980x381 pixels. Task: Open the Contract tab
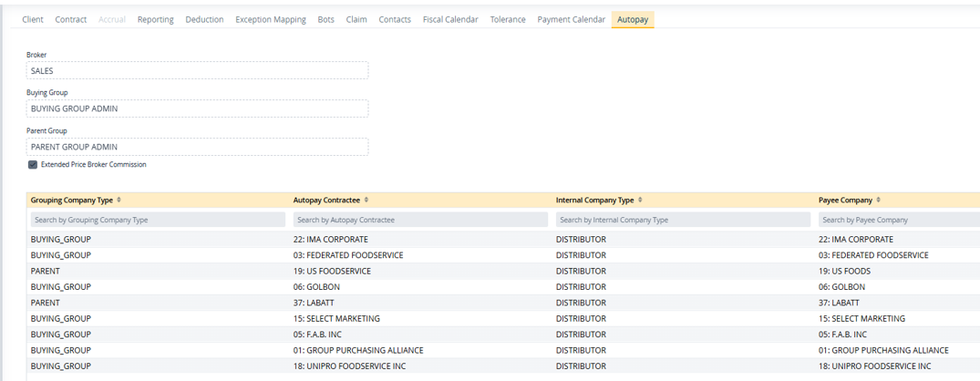pyautogui.click(x=71, y=19)
